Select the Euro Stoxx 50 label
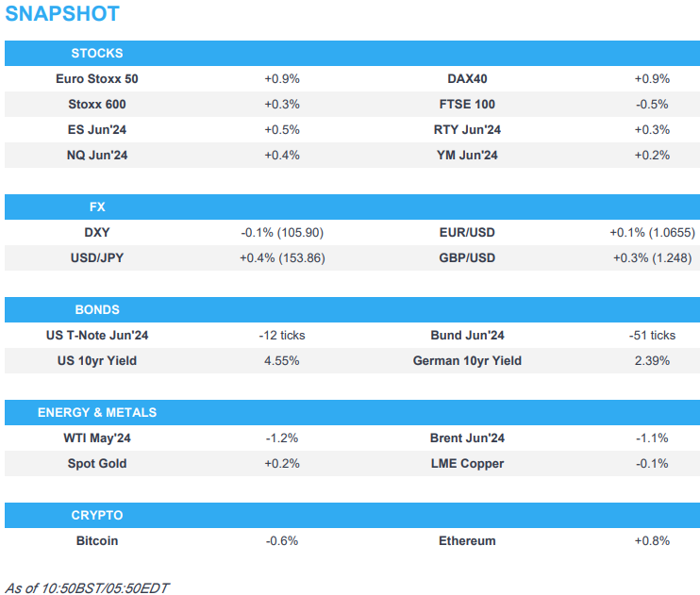The width and height of the screenshot is (700, 595). 97,79
